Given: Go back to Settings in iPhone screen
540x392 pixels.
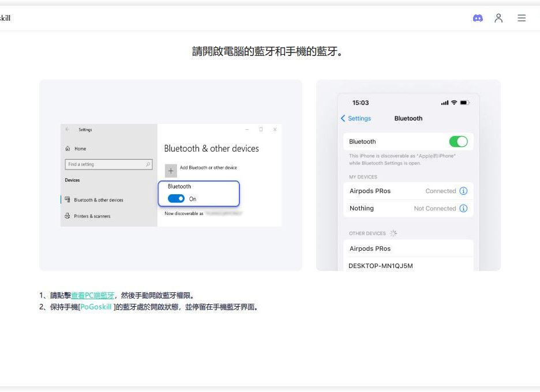Looking at the screenshot, I should [356, 118].
